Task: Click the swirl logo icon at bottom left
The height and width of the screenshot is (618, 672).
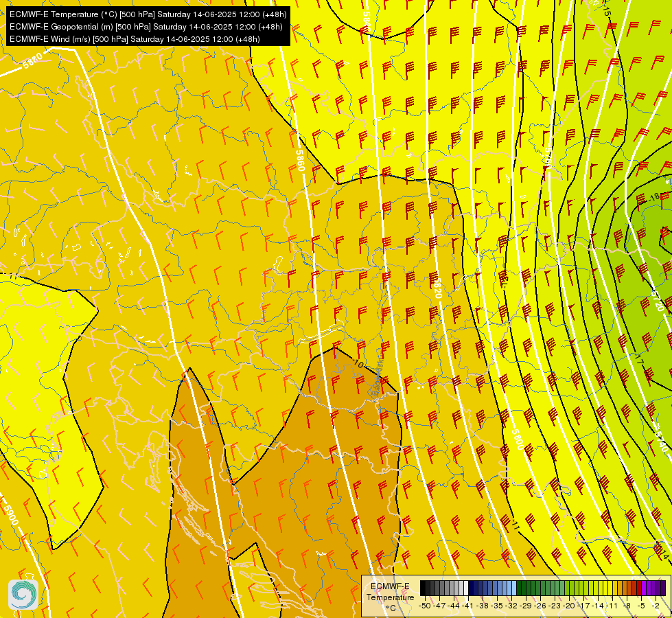Action: pos(23,595)
